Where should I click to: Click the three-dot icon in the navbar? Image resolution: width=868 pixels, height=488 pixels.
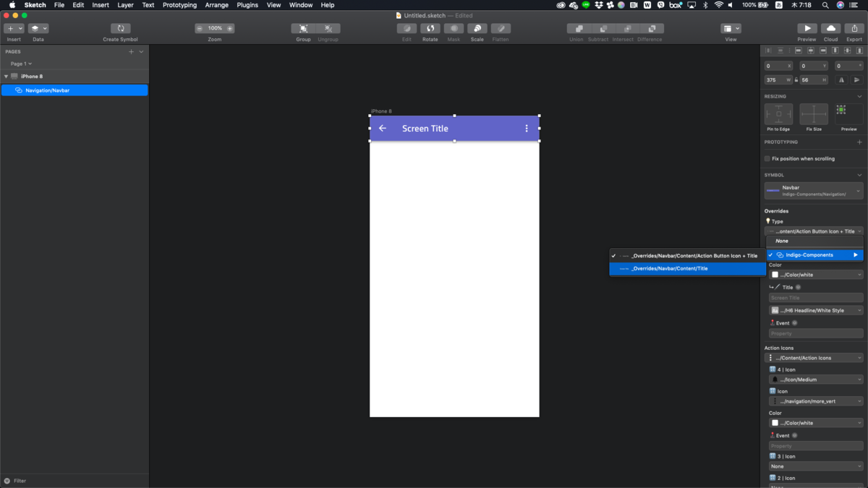coord(527,129)
